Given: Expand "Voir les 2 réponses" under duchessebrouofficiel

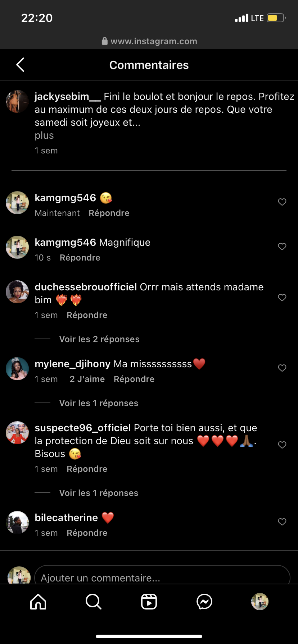Looking at the screenshot, I should pyautogui.click(x=99, y=339).
